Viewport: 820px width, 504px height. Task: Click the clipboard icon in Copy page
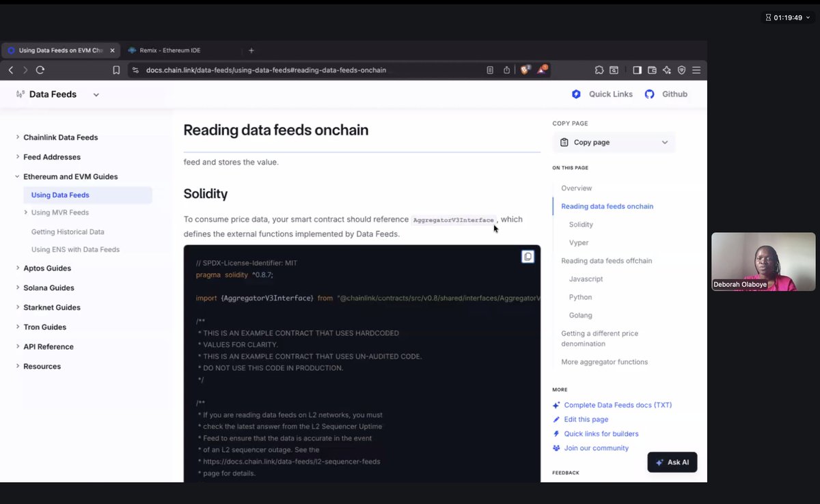click(x=564, y=142)
